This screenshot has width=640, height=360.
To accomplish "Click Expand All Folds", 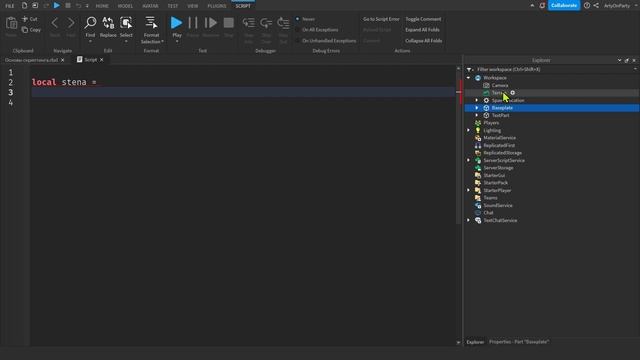I will (422, 30).
